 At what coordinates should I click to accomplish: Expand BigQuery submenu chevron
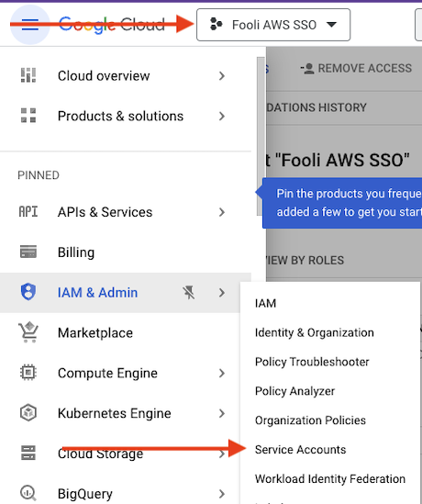[x=222, y=494]
